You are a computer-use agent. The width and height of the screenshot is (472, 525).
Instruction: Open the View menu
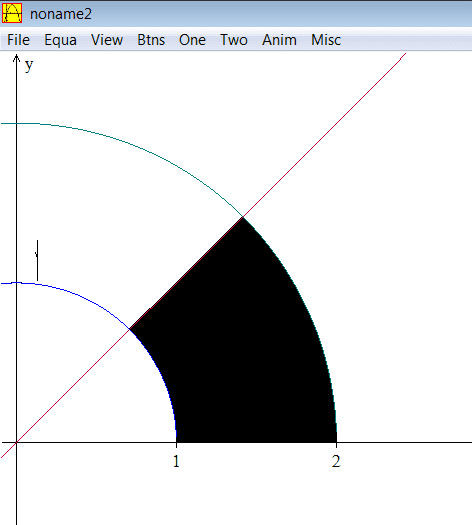click(x=107, y=40)
